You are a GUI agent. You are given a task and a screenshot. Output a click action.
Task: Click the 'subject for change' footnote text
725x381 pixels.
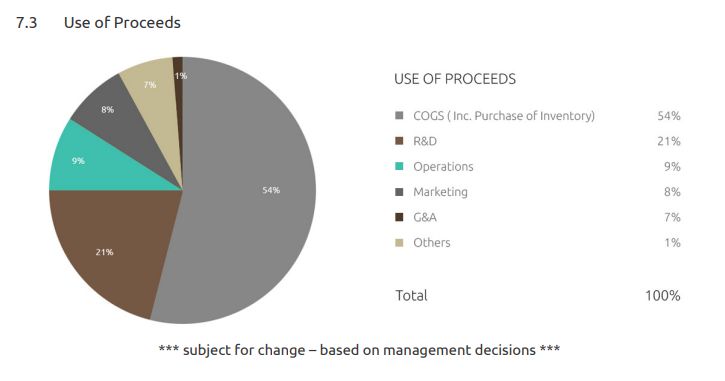click(x=359, y=350)
